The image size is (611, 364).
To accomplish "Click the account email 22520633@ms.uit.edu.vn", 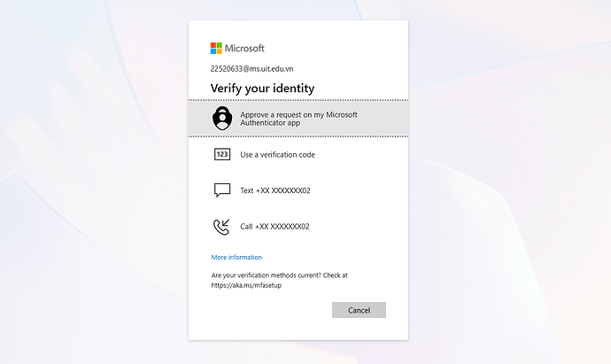I will tap(251, 69).
